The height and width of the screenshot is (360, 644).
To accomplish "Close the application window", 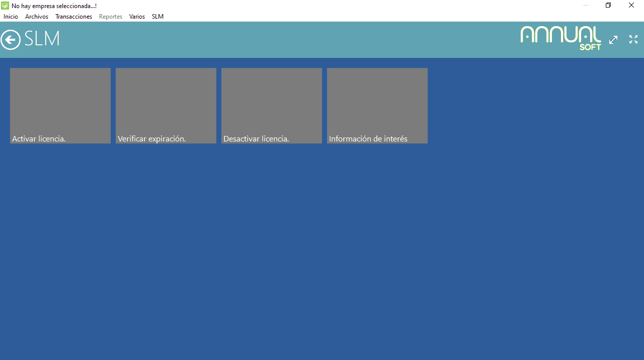I will pos(631,6).
